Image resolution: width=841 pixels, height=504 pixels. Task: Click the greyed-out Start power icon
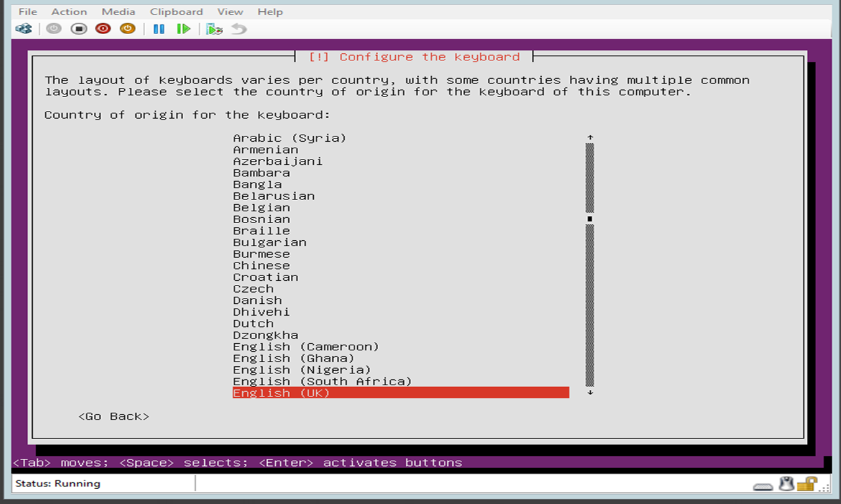[54, 29]
